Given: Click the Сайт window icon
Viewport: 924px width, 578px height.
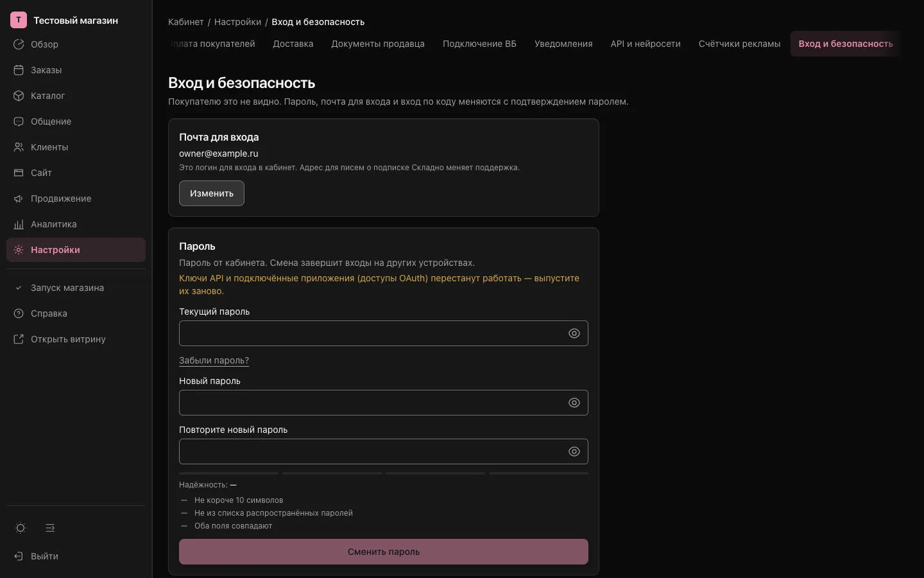Looking at the screenshot, I should [x=19, y=173].
